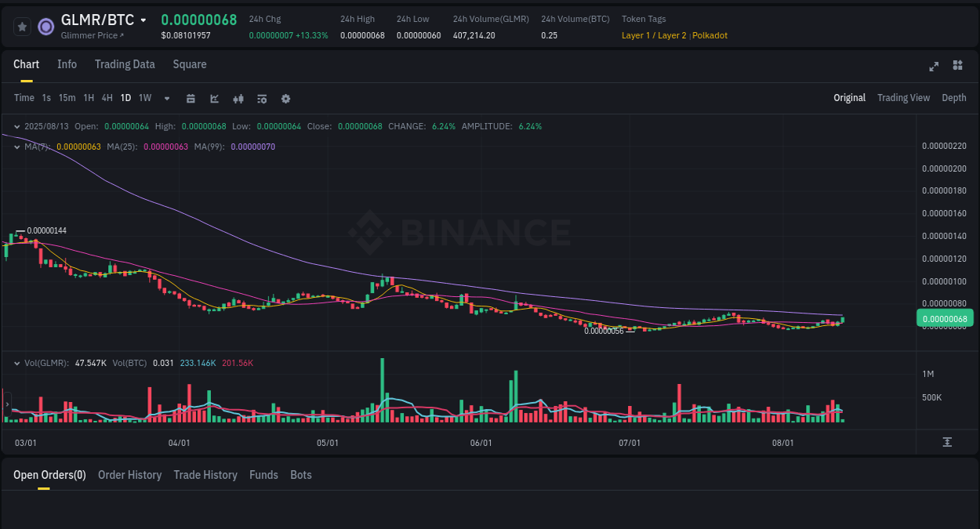Viewport: 980px width, 529px height.
Task: Click the volume scale icon below price axis
Action: [946, 442]
